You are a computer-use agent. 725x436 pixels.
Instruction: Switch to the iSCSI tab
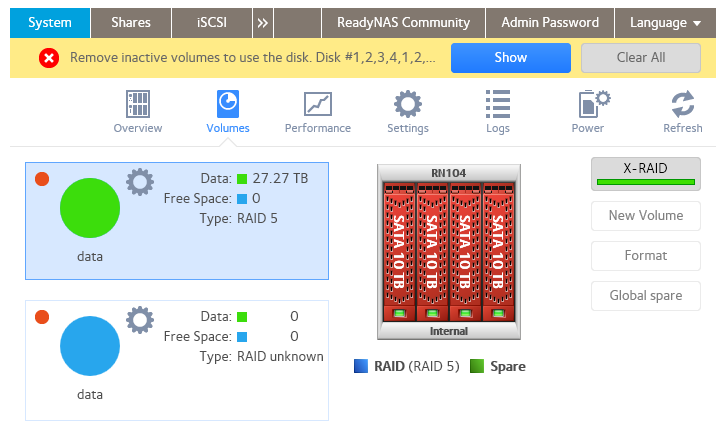(212, 23)
